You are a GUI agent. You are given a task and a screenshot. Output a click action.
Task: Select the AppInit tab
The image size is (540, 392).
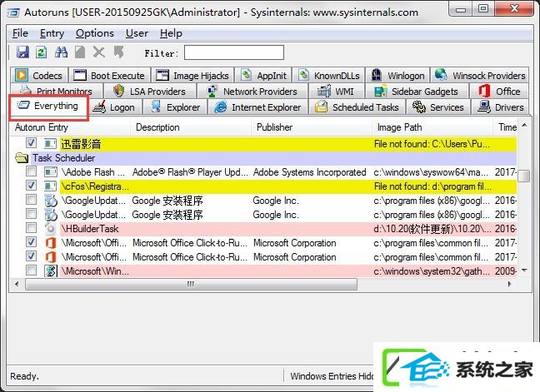[x=264, y=75]
